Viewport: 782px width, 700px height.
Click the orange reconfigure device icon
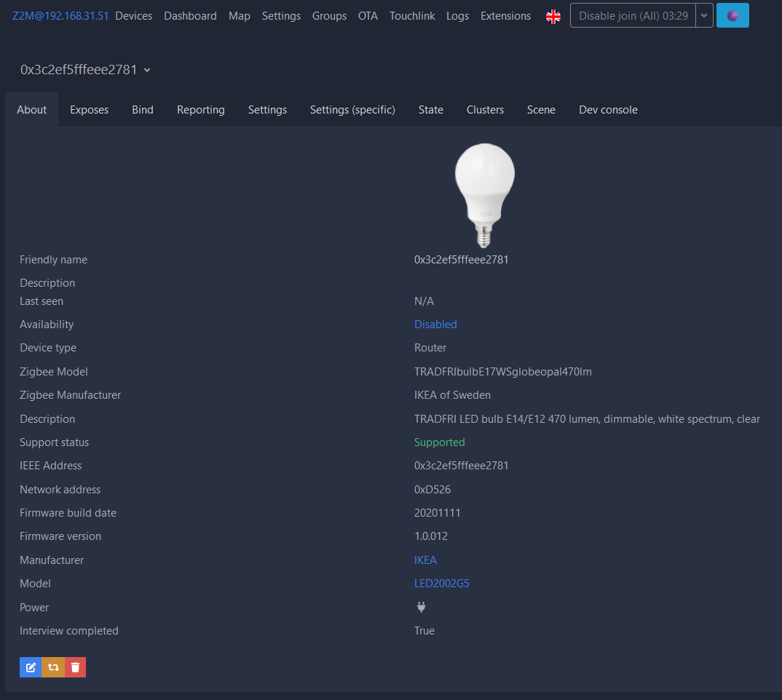coord(53,667)
